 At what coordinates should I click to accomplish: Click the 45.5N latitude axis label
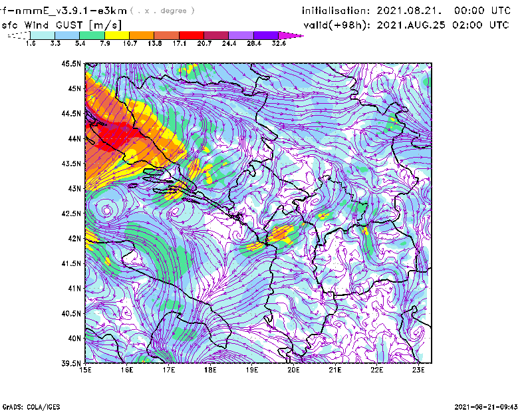70,64
